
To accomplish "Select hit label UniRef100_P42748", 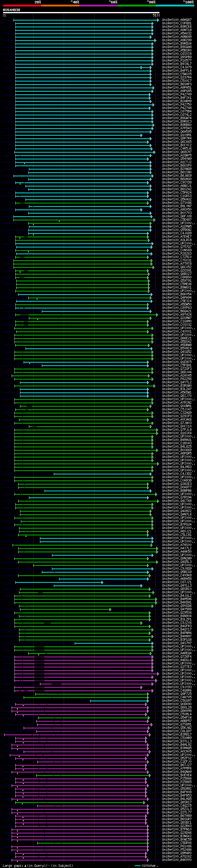I will [x=177, y=108].
